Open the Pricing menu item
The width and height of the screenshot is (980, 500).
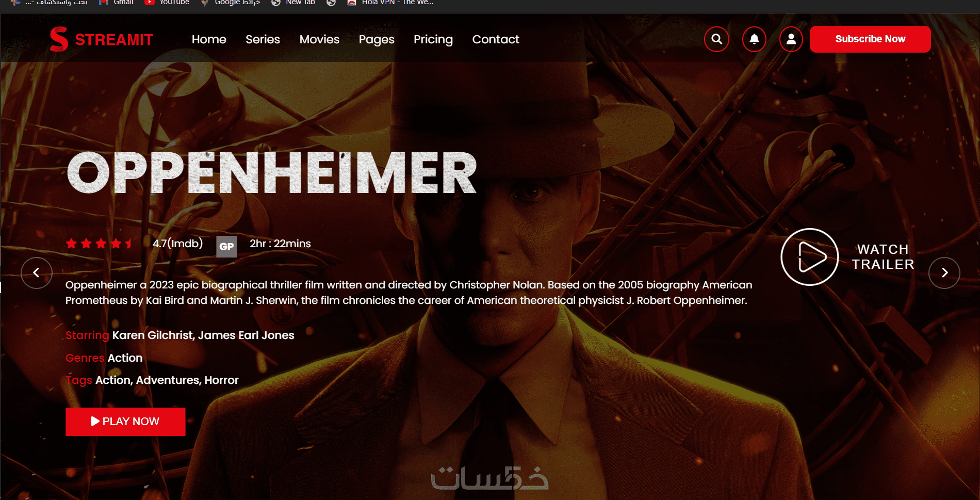pyautogui.click(x=433, y=40)
